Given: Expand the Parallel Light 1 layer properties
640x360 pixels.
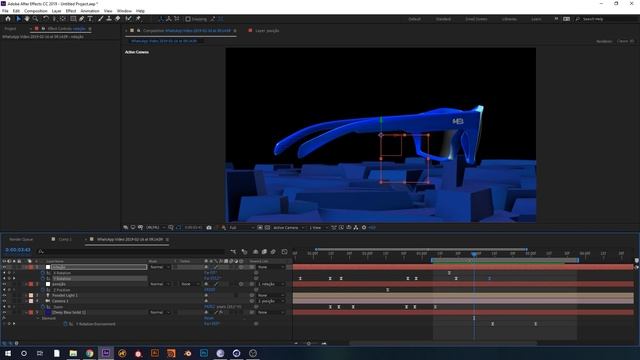Looking at the screenshot, I should (26, 296).
